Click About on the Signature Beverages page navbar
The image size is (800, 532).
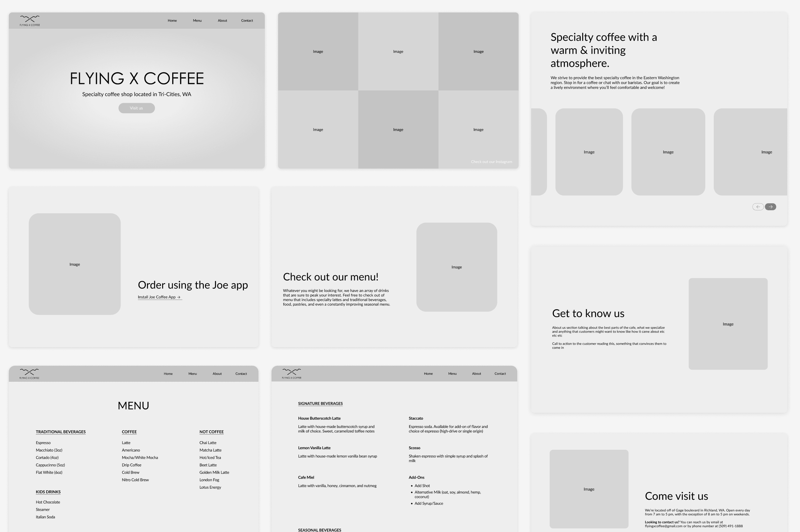pos(477,374)
